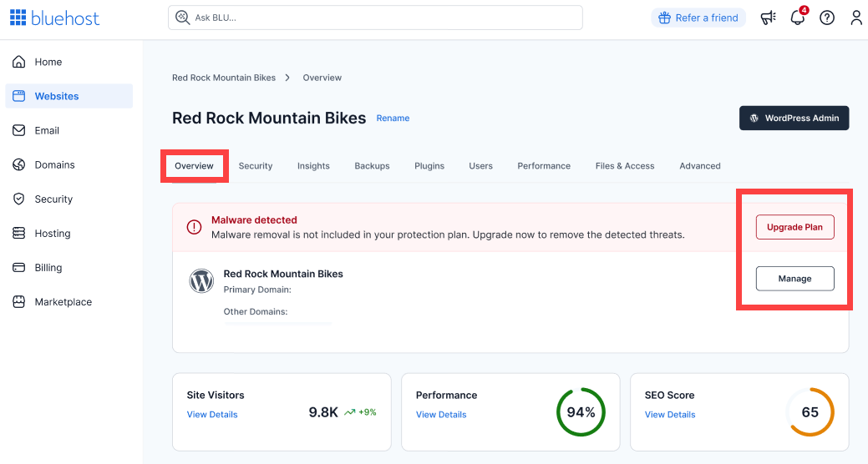Go to Home in the sidebar
Screen dimensions: 868x464
coord(69,62)
